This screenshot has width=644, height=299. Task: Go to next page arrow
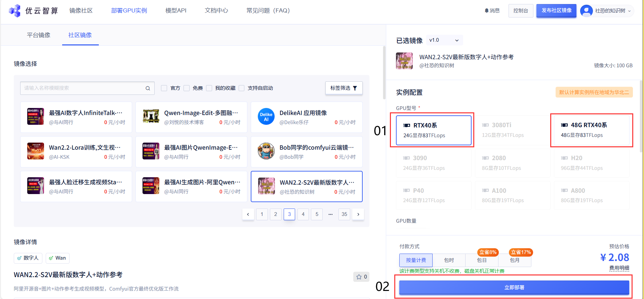pos(358,214)
